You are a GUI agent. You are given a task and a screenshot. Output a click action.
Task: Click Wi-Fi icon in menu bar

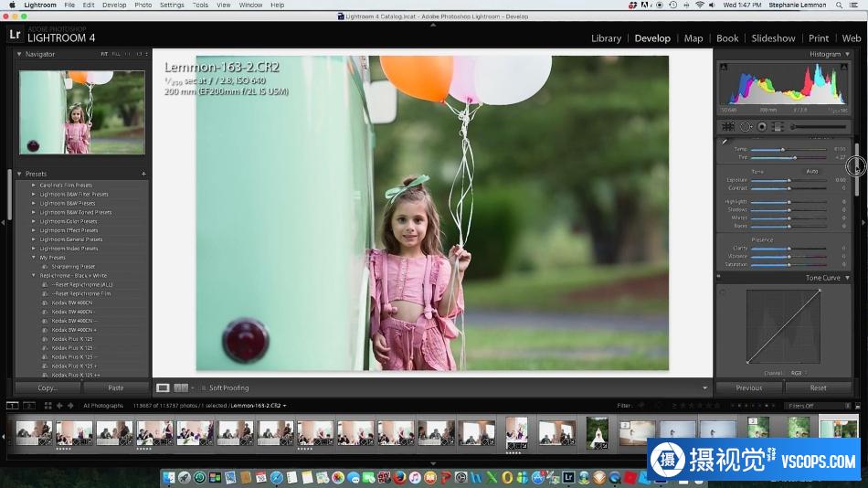tap(700, 5)
